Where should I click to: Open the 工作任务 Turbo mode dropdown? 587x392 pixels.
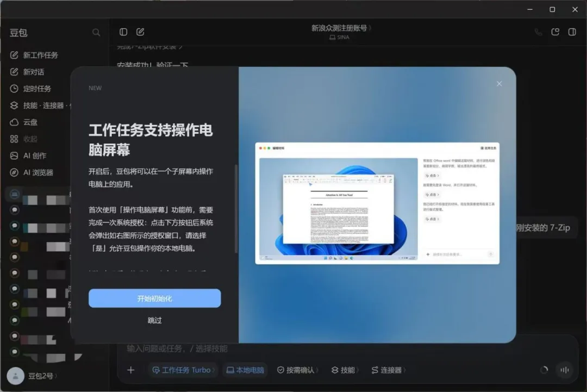click(184, 370)
